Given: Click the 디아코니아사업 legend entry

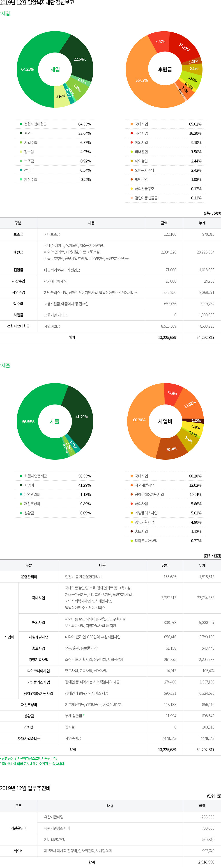Looking at the screenshot, I should click(x=146, y=541).
